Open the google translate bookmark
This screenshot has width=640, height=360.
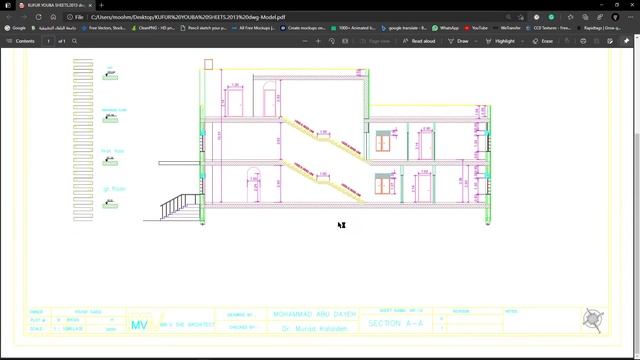[404, 28]
